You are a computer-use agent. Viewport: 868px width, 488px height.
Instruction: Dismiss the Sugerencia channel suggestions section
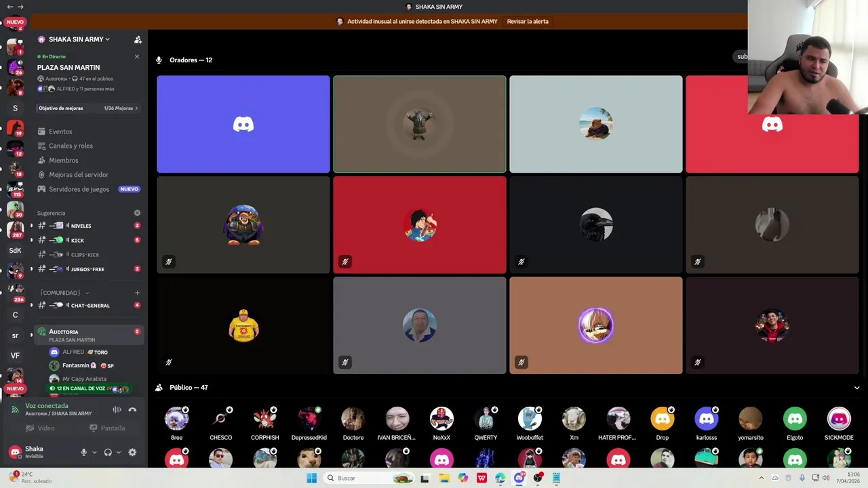click(x=137, y=213)
